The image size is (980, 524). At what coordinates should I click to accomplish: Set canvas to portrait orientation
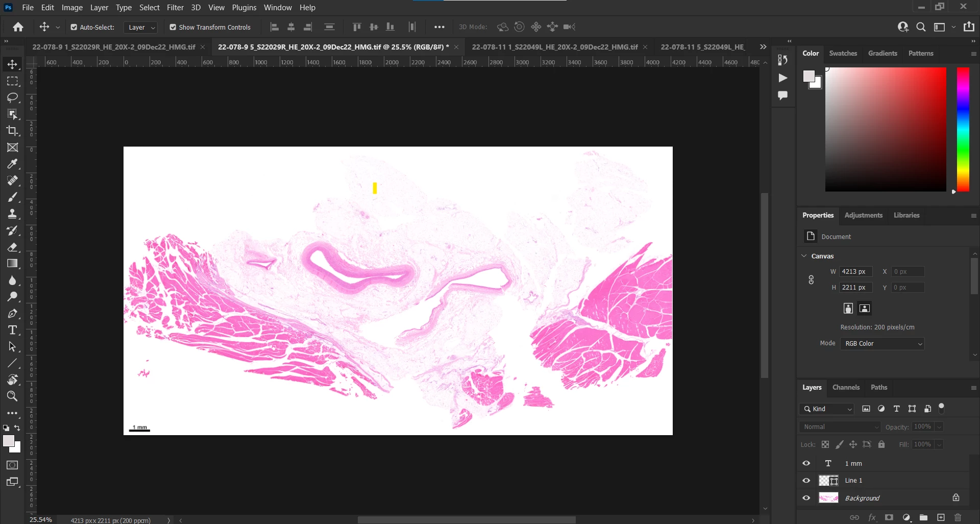(x=848, y=308)
